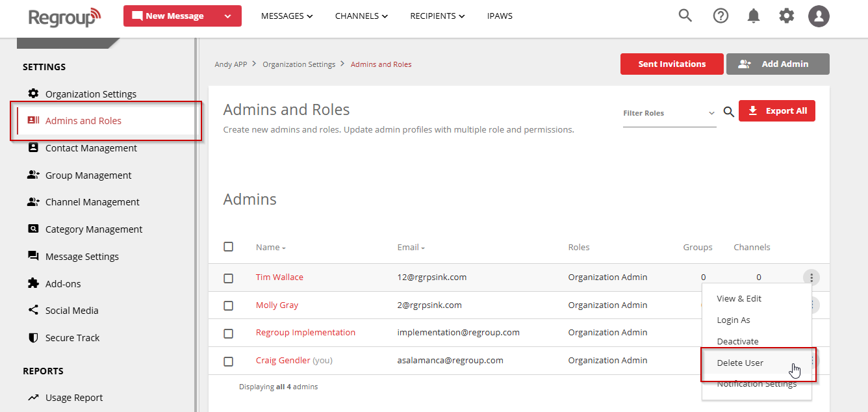Viewport: 868px width, 412px height.
Task: Click the sidebar vertical scrollbar
Action: click(196, 225)
